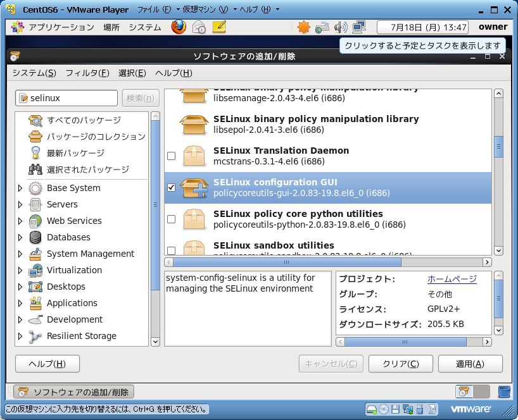Click the VMware CD drive status icon
This screenshot has height=420, width=518.
coord(384,409)
